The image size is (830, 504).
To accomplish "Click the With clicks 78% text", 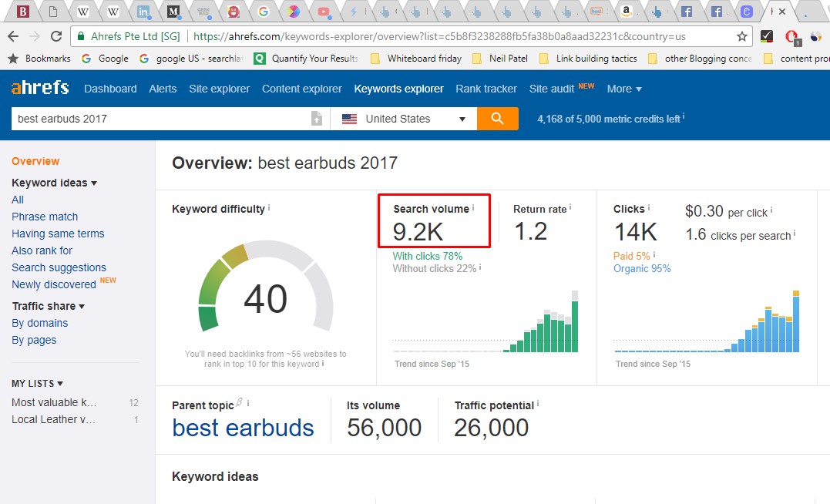I will click(428, 256).
